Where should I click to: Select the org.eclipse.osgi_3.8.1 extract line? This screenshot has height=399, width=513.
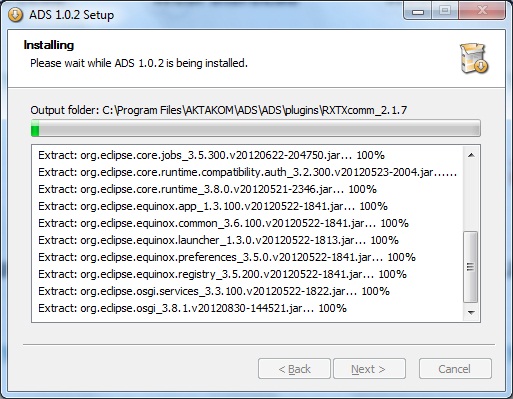click(193, 308)
